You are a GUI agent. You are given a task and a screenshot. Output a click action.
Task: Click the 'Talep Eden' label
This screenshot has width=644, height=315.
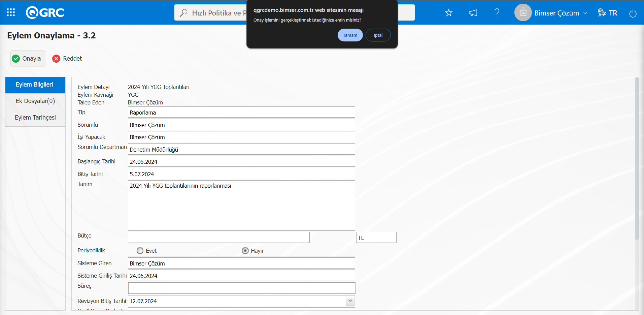tap(91, 102)
